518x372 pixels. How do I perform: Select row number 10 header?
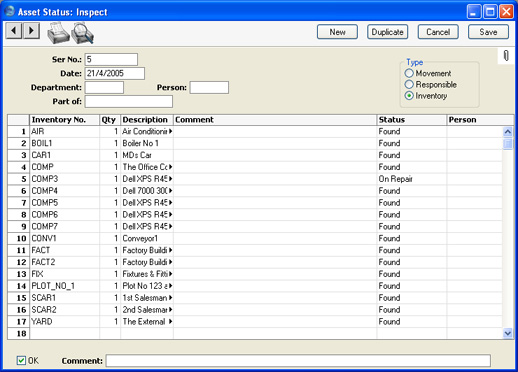pyautogui.click(x=19, y=238)
